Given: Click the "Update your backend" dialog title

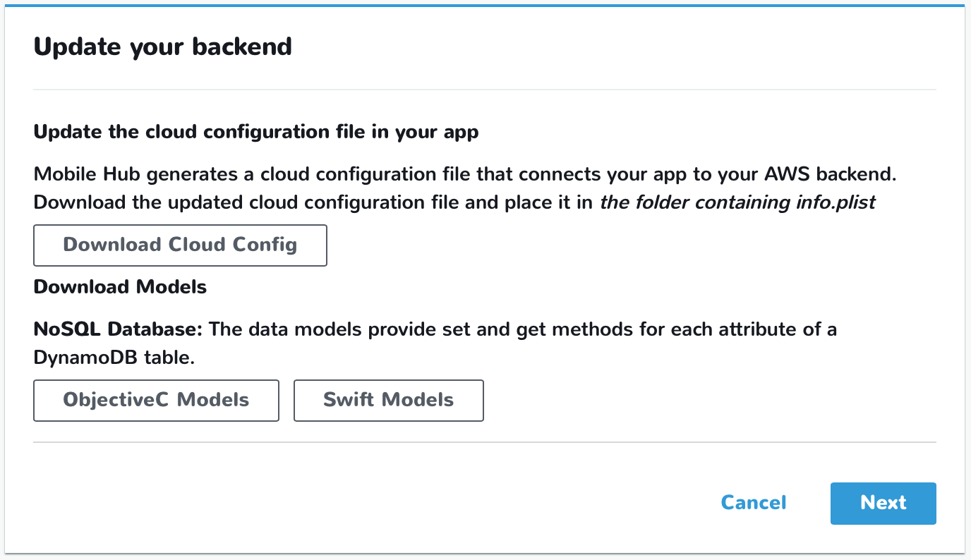Looking at the screenshot, I should coord(162,47).
